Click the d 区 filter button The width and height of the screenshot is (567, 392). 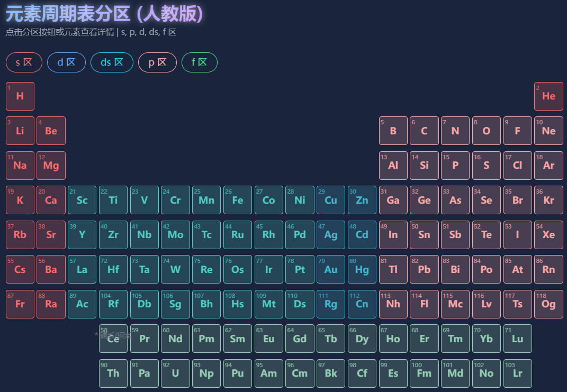[x=66, y=62]
